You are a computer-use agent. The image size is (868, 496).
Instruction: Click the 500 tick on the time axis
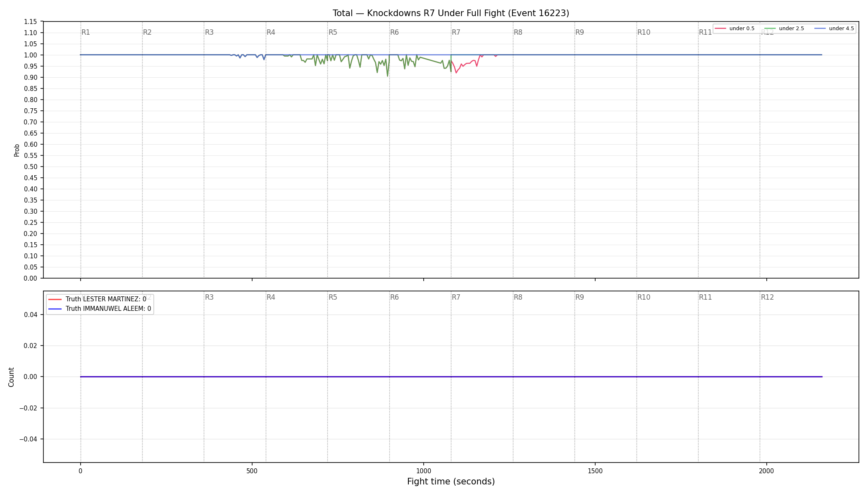(x=252, y=471)
